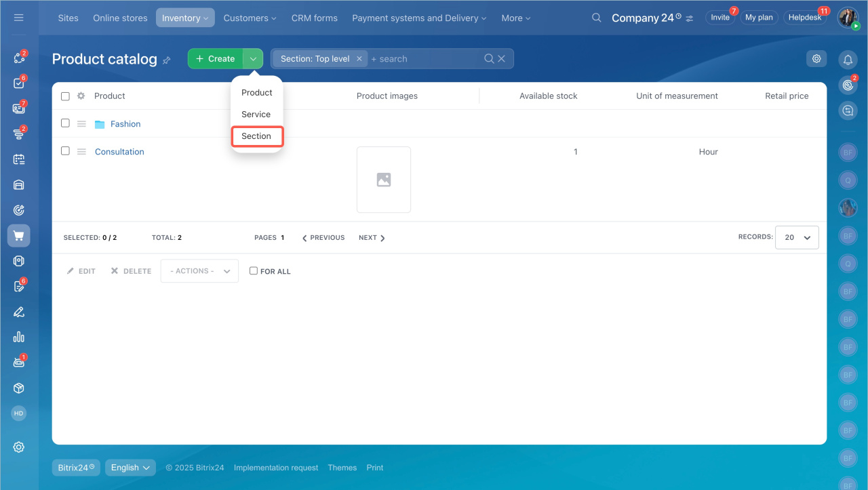The image size is (868, 490).
Task: Select Product from the create menu
Action: click(x=257, y=93)
